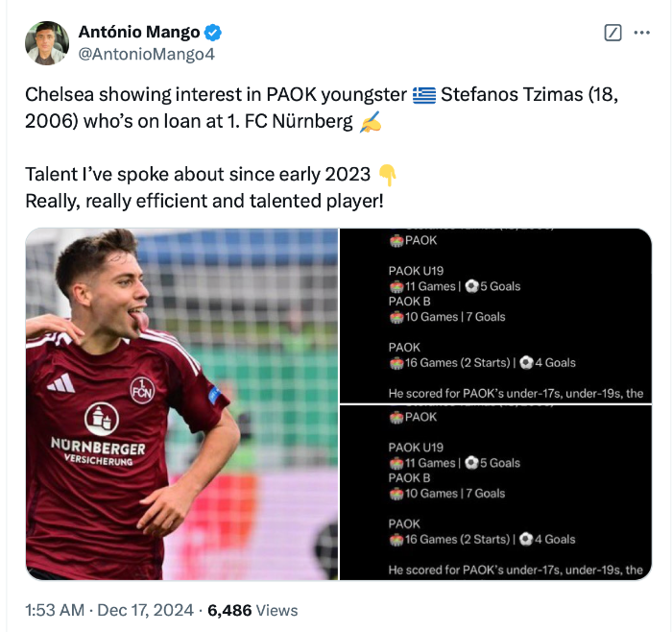
Task: Click the Grok slash-square icon
Action: click(x=612, y=33)
